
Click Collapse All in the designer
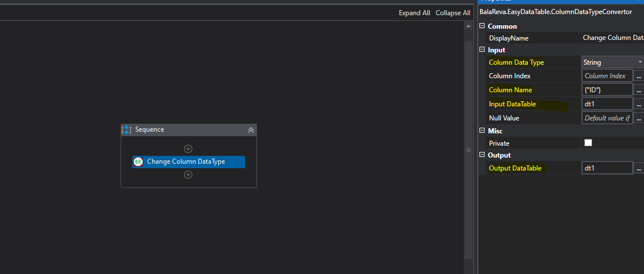[453, 13]
